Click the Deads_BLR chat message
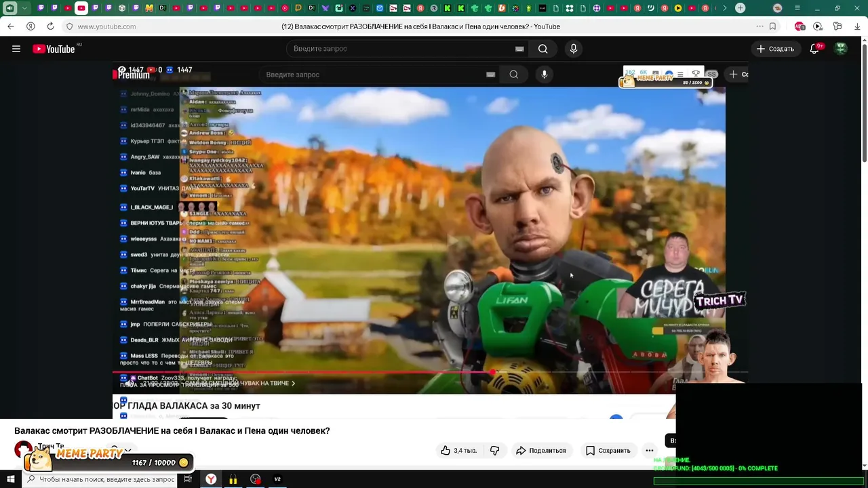Screen dimensions: 868x488 [176, 340]
